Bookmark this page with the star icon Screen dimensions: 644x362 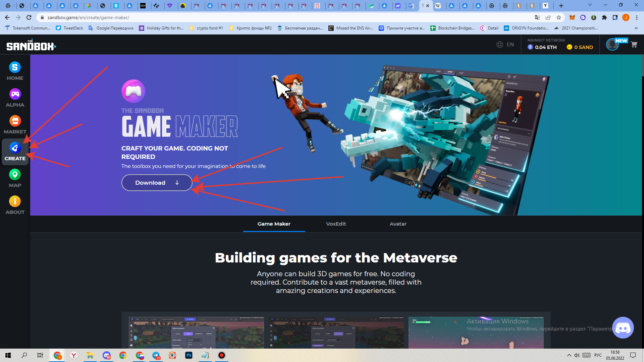559,17
